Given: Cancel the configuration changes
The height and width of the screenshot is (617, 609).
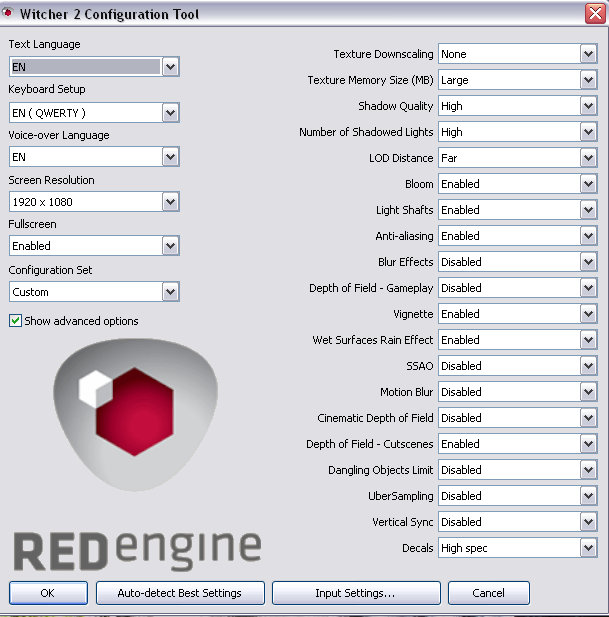Looking at the screenshot, I should [x=489, y=593].
